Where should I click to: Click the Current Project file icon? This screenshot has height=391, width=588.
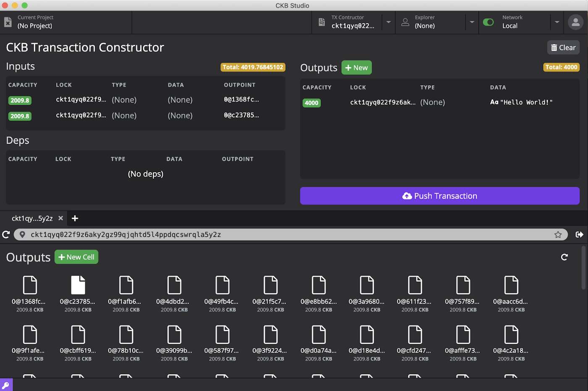pos(8,22)
